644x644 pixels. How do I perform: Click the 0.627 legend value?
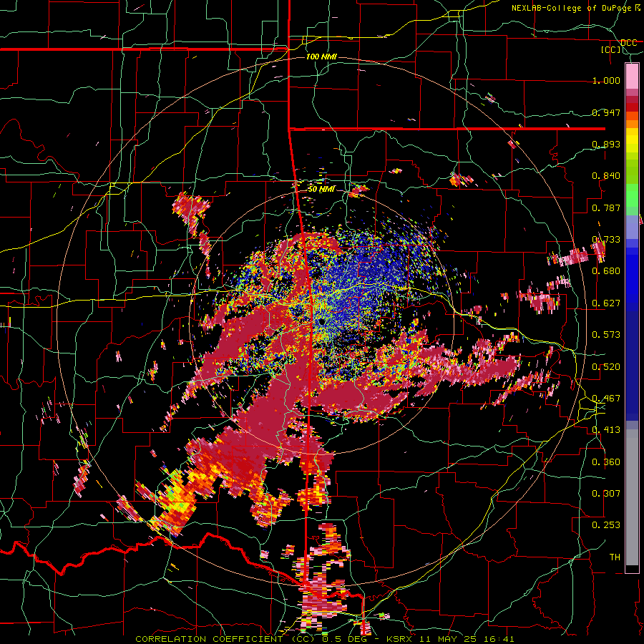tap(606, 303)
